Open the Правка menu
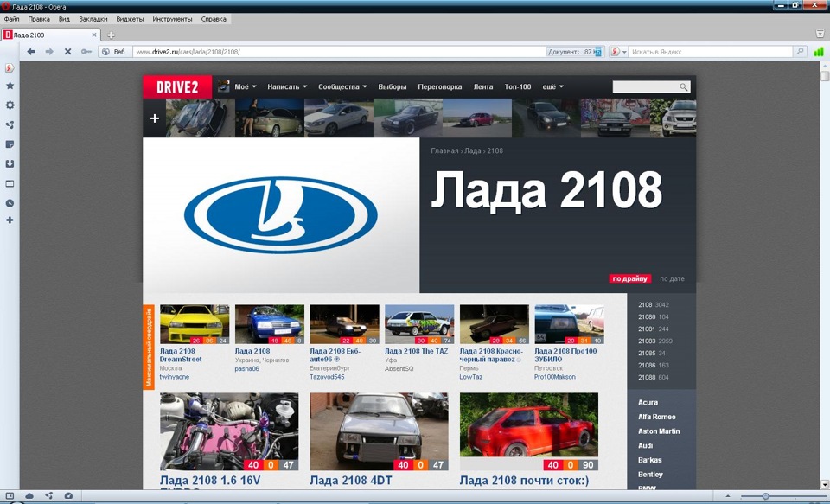This screenshot has height=504, width=830. pos(39,19)
